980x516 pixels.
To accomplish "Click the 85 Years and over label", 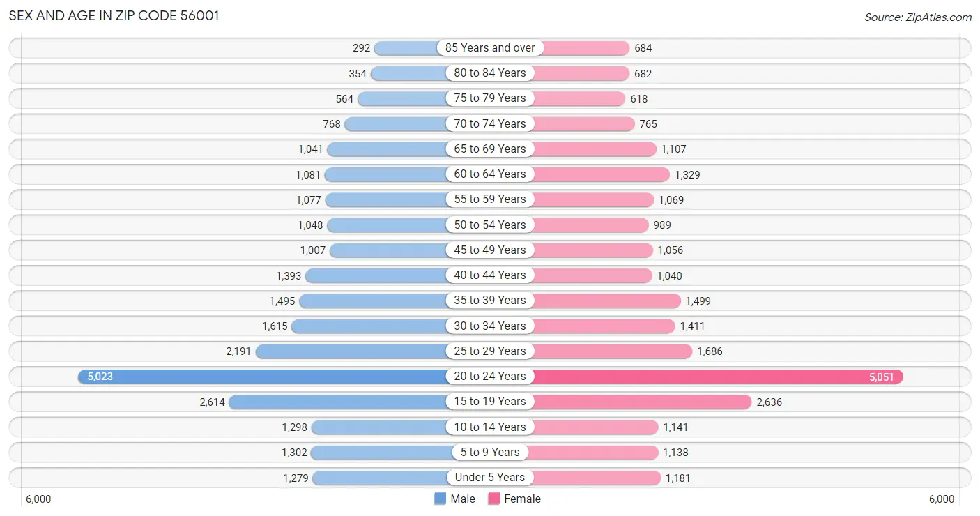I will tap(490, 48).
